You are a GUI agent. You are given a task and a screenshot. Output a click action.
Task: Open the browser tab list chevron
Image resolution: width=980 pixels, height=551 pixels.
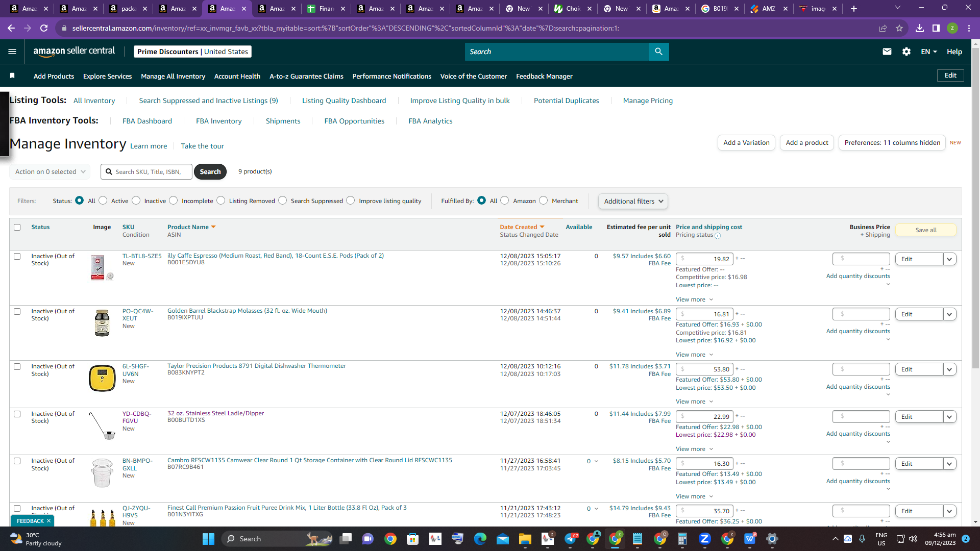coord(898,8)
